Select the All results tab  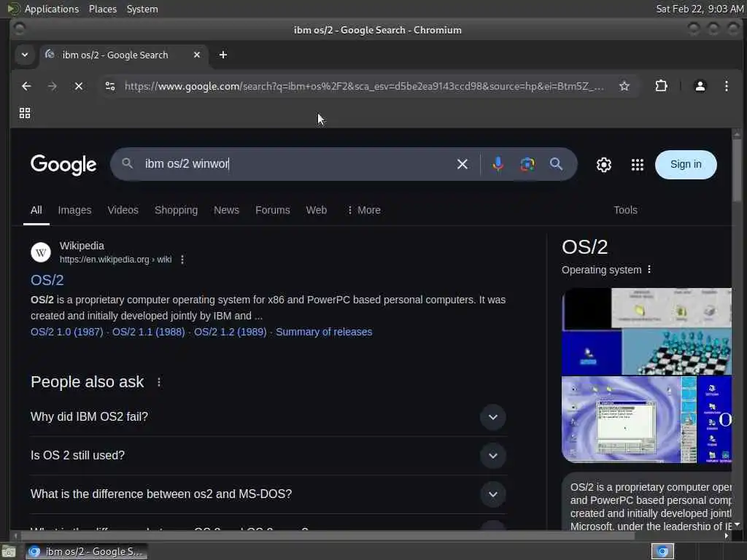click(36, 210)
